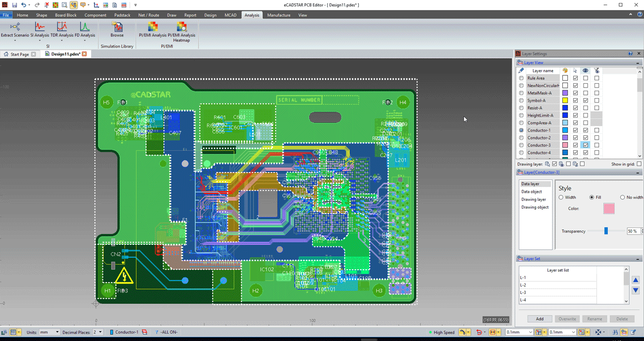Image resolution: width=644 pixels, height=341 pixels.
Task: Start PI/EMI Analysis
Action: pyautogui.click(x=152, y=30)
